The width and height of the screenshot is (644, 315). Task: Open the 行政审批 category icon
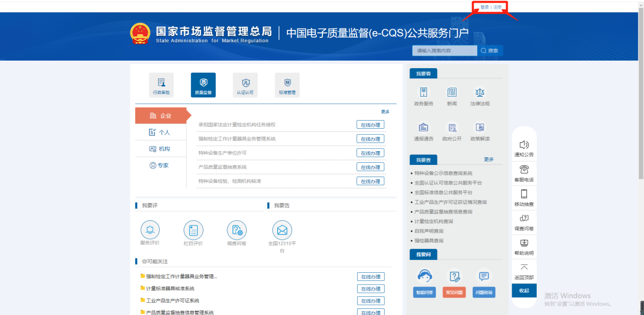pos(161,84)
